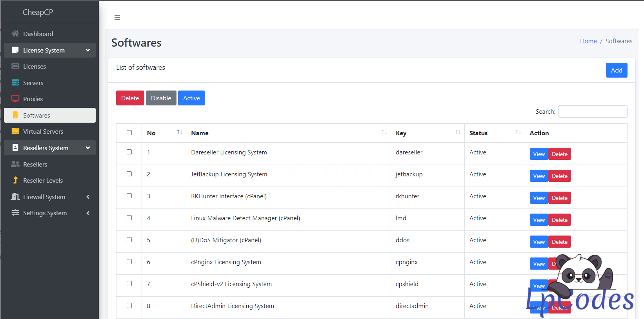Image resolution: width=644 pixels, height=319 pixels.
Task: Expand the Firewall System menu chevron
Action: (x=88, y=197)
